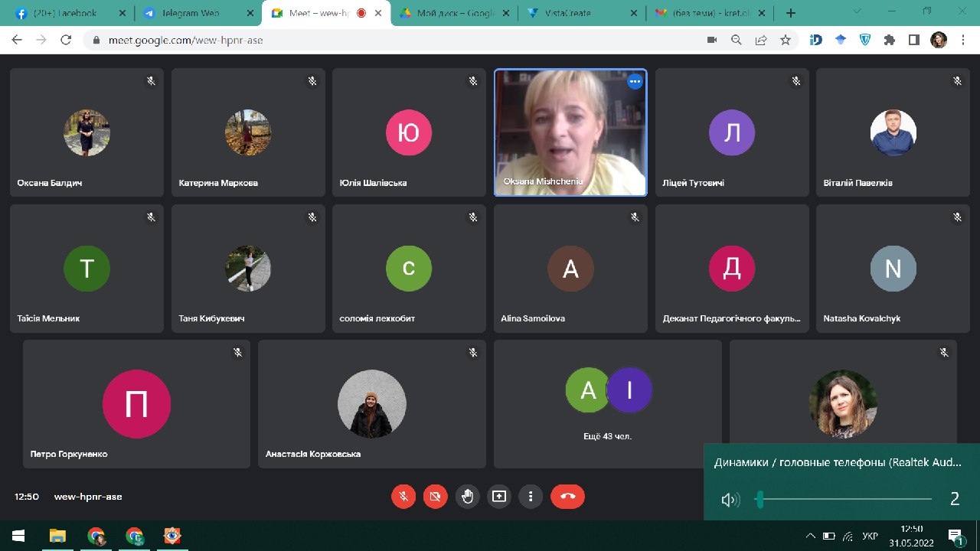Click the red leave call button
This screenshot has height=551, width=980.
click(x=567, y=497)
